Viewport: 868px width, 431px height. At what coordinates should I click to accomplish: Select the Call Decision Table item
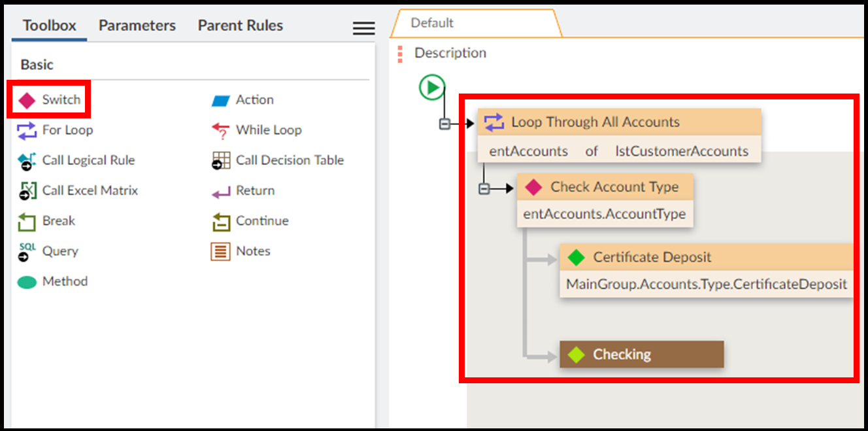277,160
